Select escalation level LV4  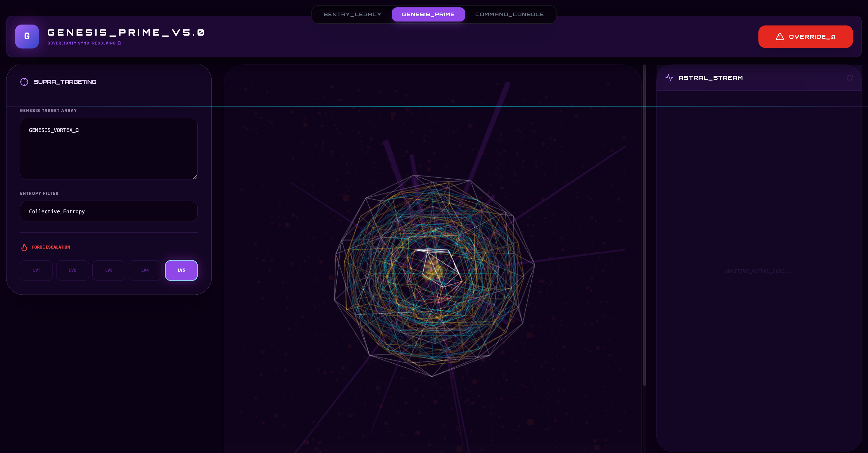(145, 270)
